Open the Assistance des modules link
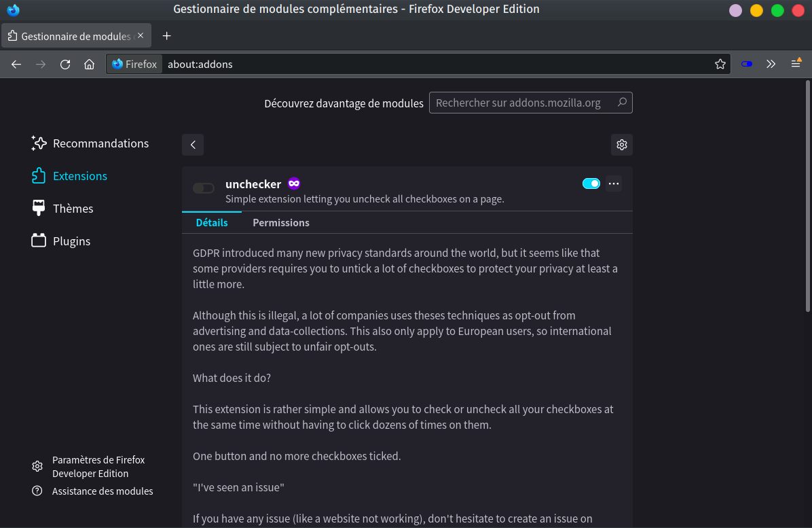Image resolution: width=812 pixels, height=528 pixels. point(93,491)
